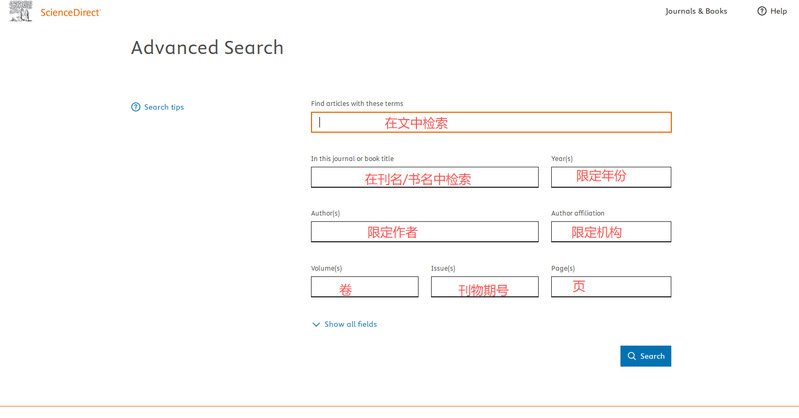The image size is (799, 418).
Task: Open the Journals & Books menu item
Action: 696,11
